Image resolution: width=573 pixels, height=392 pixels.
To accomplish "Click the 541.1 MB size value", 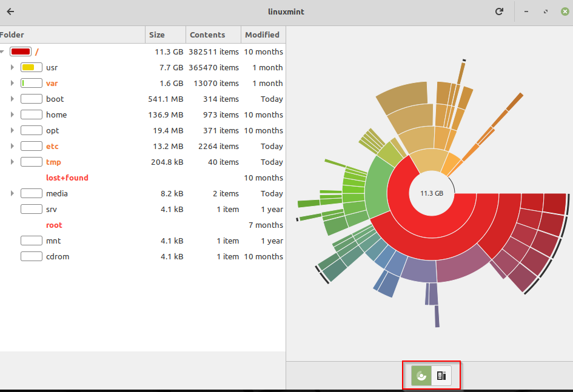I will point(166,99).
